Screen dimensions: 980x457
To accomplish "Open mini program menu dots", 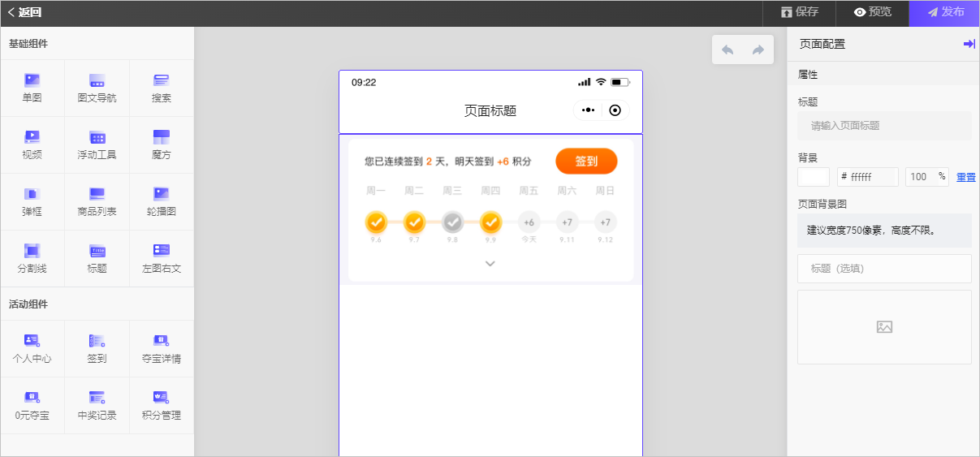I will pyautogui.click(x=589, y=110).
